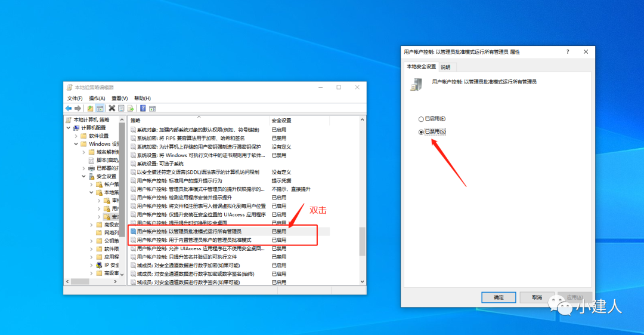
Task: Click the server icon in properties dialog
Action: (x=416, y=84)
